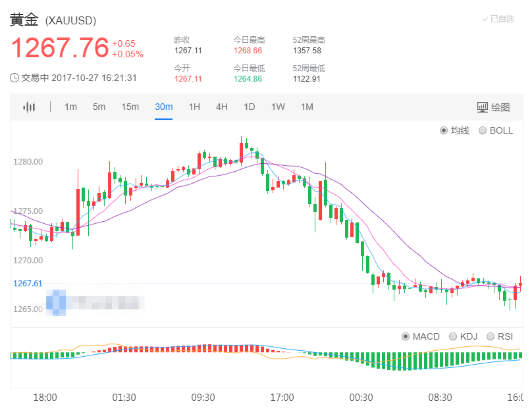Open the 绘图 drawing tool
This screenshot has width=532, height=416.
point(502,106)
